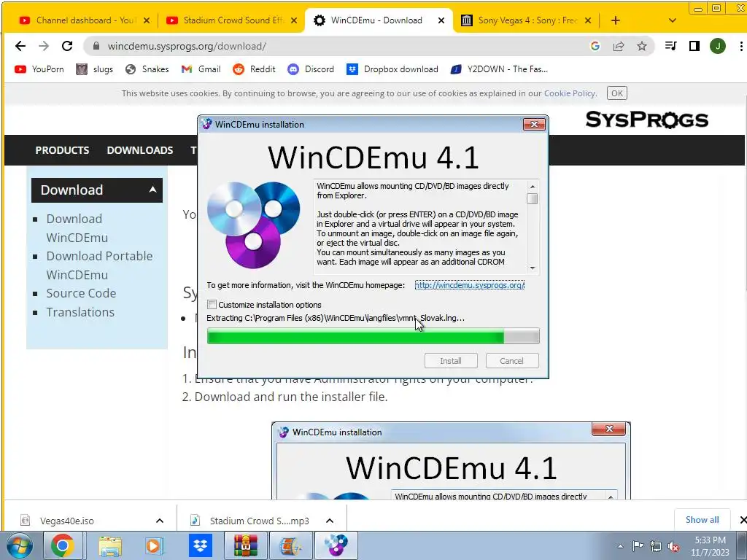Click the green installation progress bar

click(x=373, y=336)
